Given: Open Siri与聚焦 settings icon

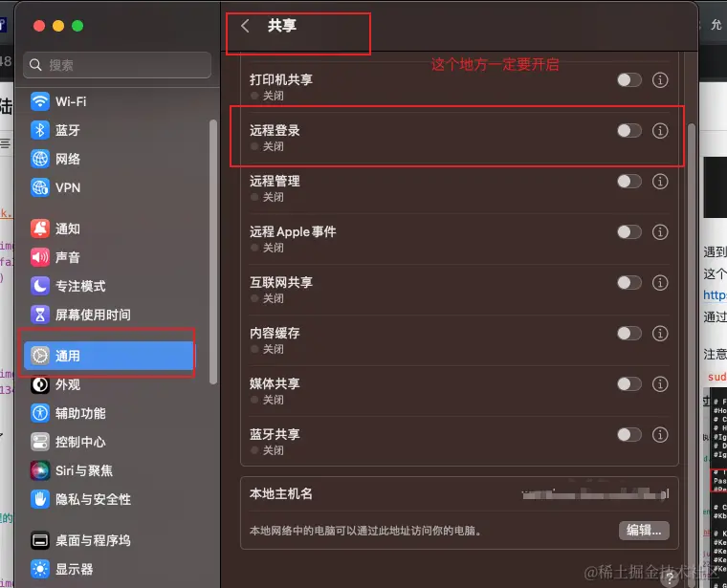Looking at the screenshot, I should [40, 470].
